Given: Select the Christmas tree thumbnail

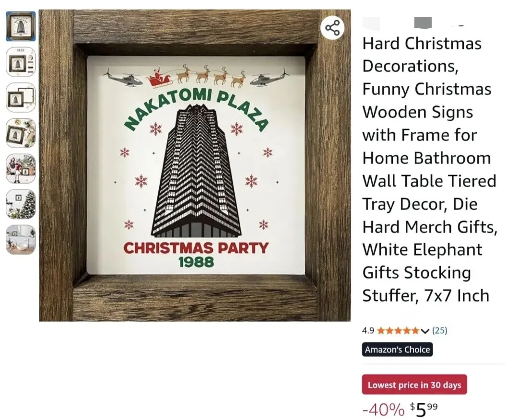Looking at the screenshot, I should tap(21, 204).
